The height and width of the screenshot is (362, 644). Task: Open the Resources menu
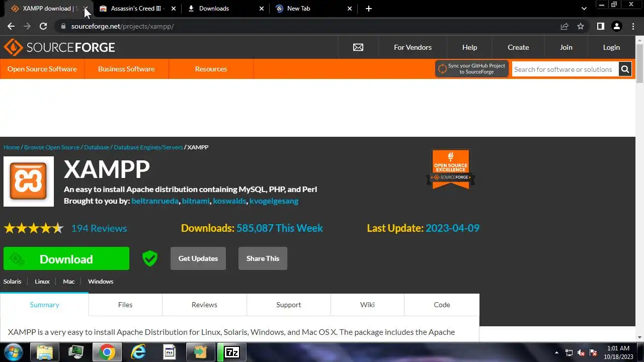click(x=211, y=69)
